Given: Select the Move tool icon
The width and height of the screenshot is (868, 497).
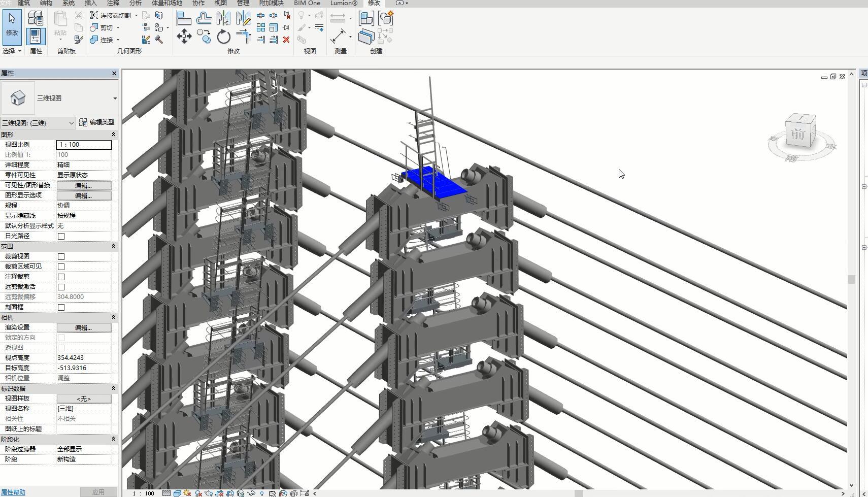Looking at the screenshot, I should [x=184, y=36].
